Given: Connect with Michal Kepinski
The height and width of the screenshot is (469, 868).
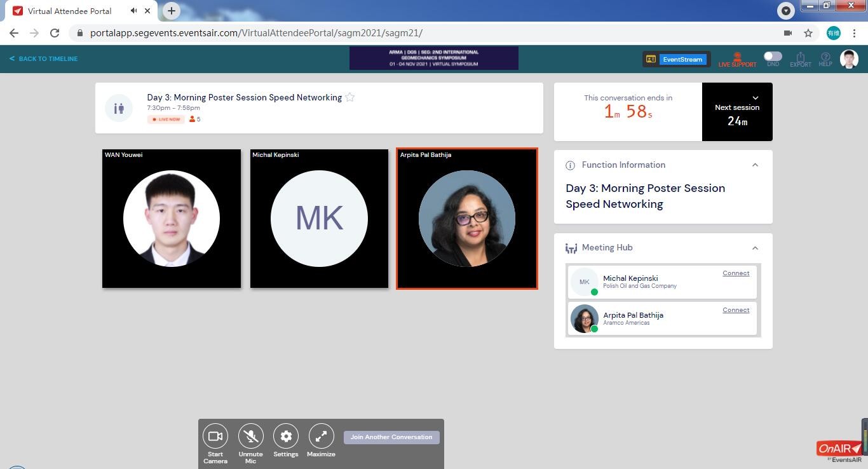Looking at the screenshot, I should (x=735, y=273).
